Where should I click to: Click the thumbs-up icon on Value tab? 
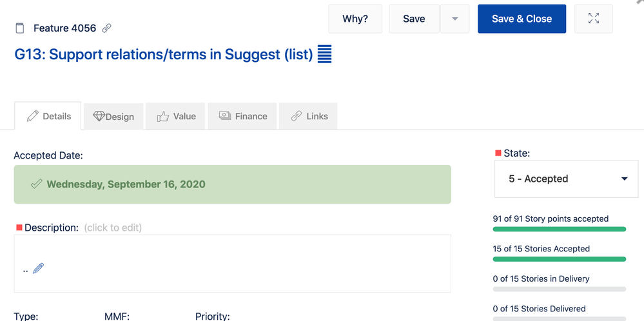[x=162, y=117]
